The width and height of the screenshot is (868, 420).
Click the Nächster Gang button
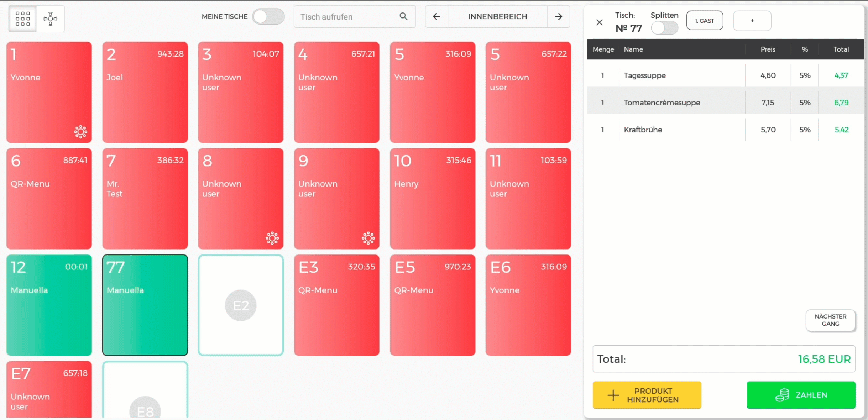(830, 320)
